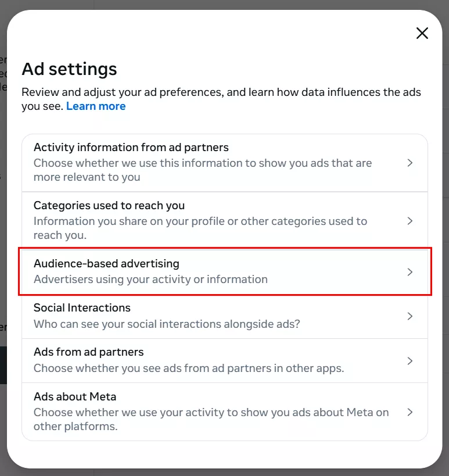Click the Ad settings heading text

click(69, 69)
